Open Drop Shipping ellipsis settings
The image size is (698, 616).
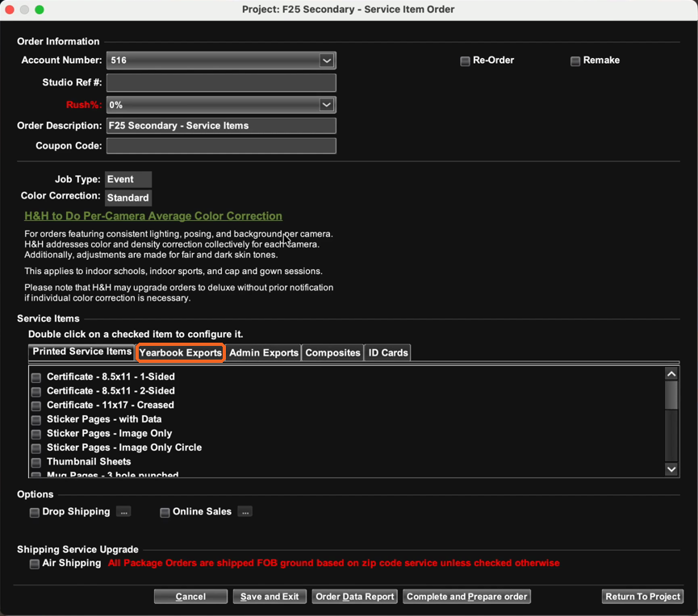tap(123, 512)
